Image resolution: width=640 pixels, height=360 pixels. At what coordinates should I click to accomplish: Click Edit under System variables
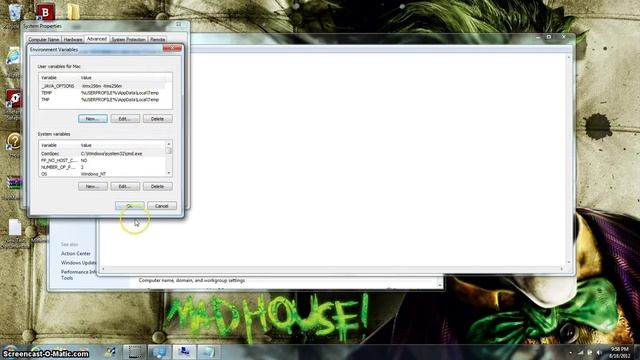point(125,187)
